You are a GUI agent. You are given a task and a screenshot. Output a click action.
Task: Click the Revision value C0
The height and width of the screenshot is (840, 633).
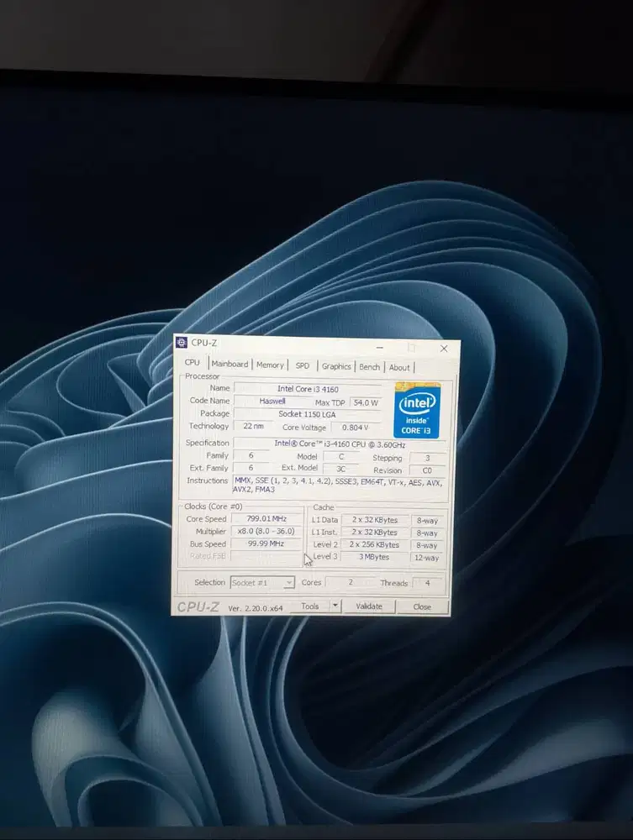coord(427,470)
